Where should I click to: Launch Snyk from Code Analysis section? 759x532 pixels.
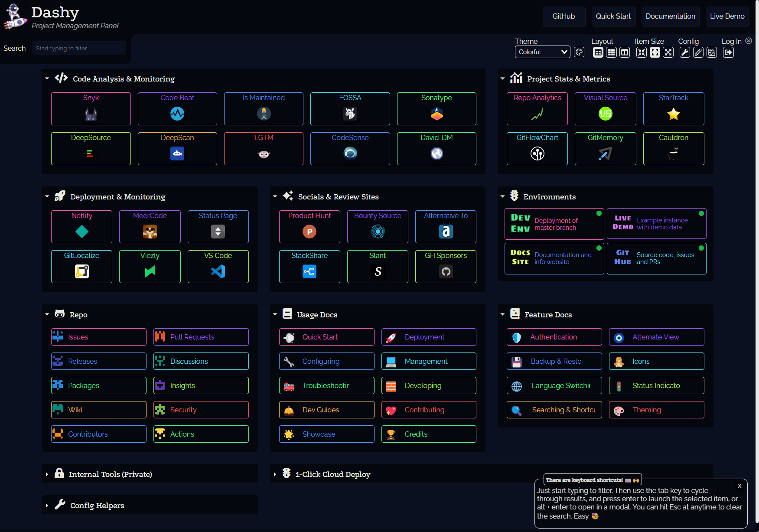tap(91, 109)
